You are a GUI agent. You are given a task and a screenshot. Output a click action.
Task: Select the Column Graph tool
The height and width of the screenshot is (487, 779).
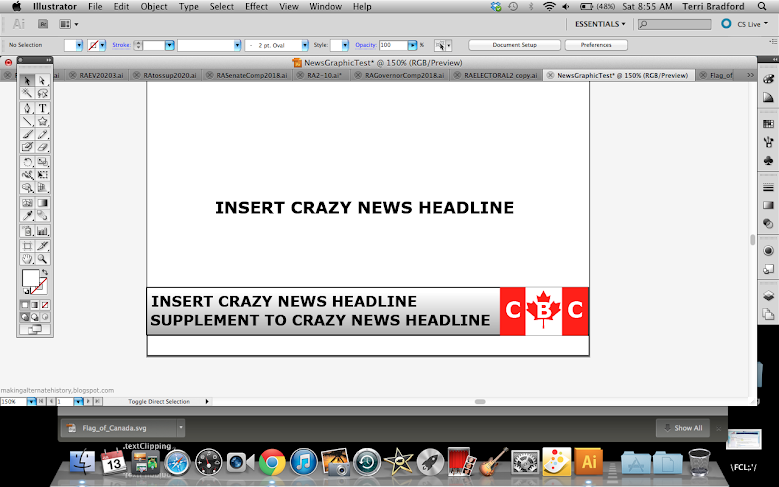click(42, 231)
